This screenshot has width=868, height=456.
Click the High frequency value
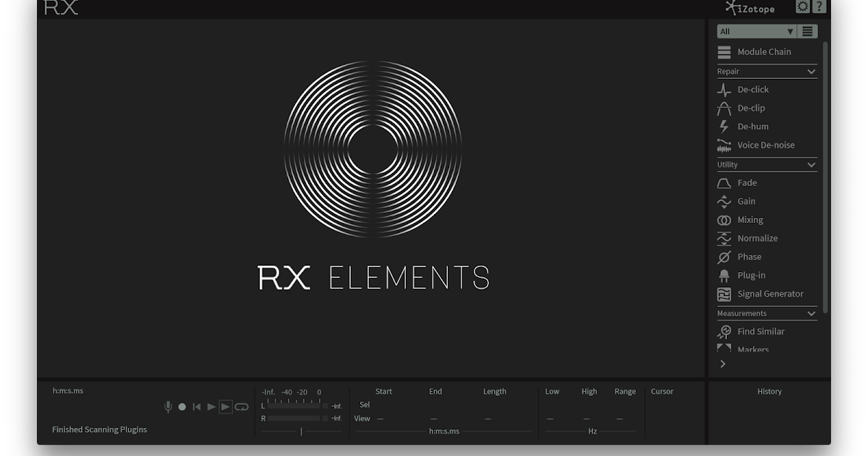coord(586,419)
